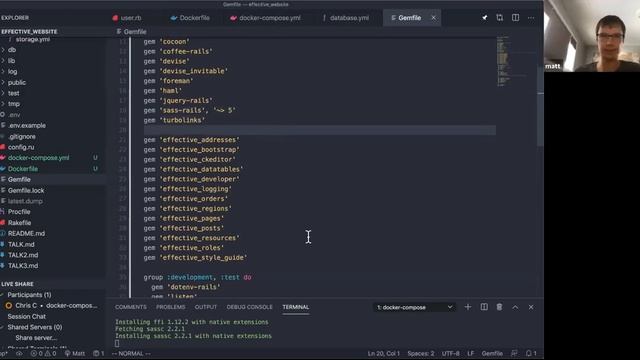Change language mode via Gemfile status item
Image resolution: width=640 pixels, height=360 pixels.
point(492,353)
